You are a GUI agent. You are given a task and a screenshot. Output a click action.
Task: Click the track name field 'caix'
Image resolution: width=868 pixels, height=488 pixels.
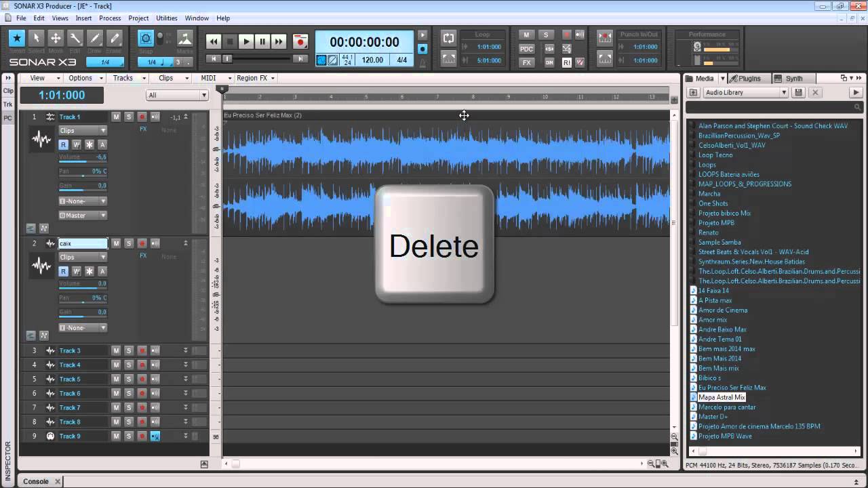click(x=83, y=243)
